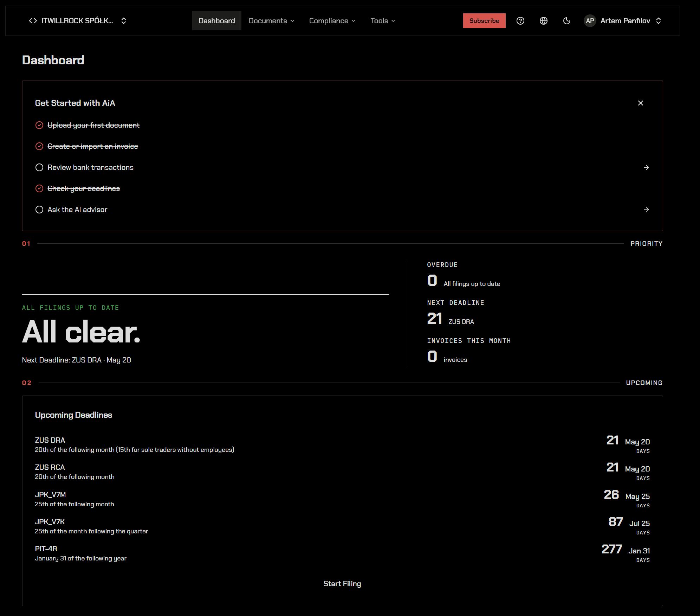Image resolution: width=700 pixels, height=616 pixels.
Task: Open the Documents dropdown menu
Action: click(271, 21)
